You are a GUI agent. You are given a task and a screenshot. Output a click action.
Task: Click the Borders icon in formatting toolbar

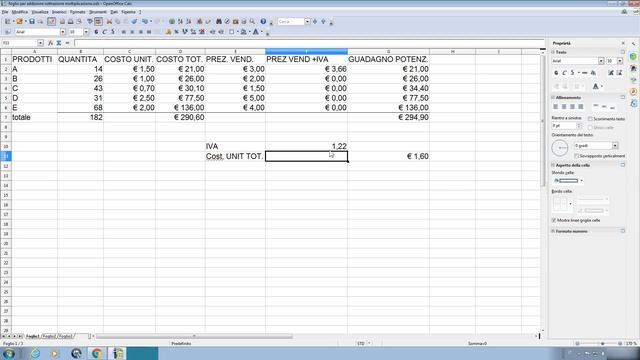click(231, 32)
